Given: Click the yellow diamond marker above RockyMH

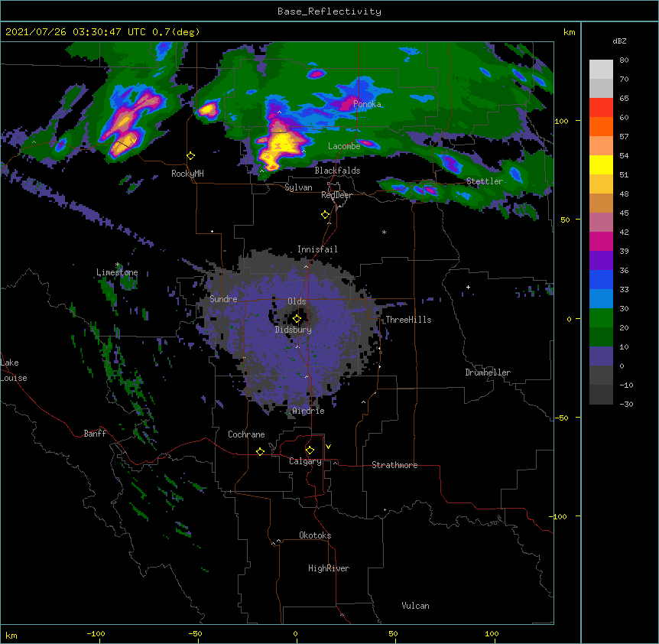Looking at the screenshot, I should 190,156.
